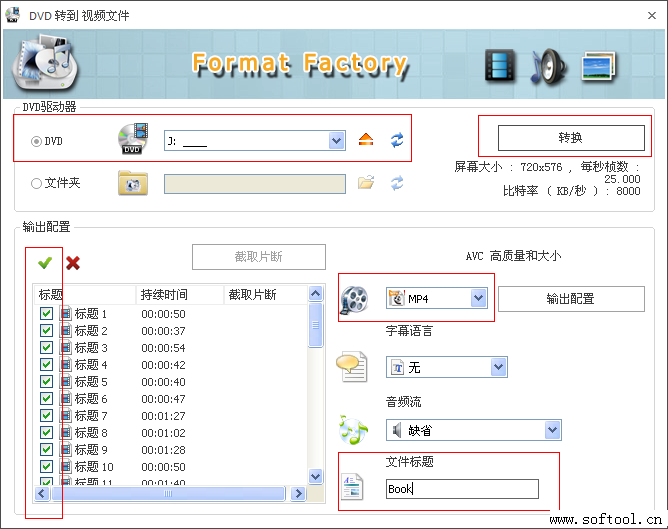Viewport: 668px width, 529px height.
Task: Uncheck the 标题 4 checkbox
Action: coord(46,365)
